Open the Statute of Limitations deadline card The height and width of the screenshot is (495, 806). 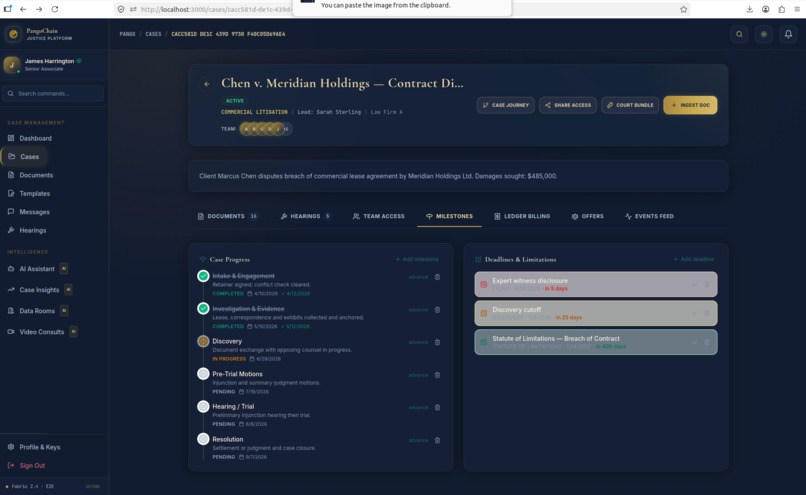point(596,342)
